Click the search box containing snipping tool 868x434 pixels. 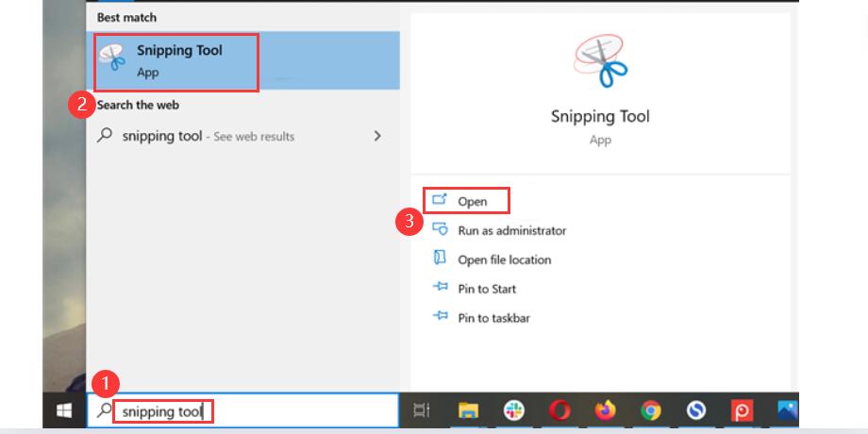[x=243, y=410]
